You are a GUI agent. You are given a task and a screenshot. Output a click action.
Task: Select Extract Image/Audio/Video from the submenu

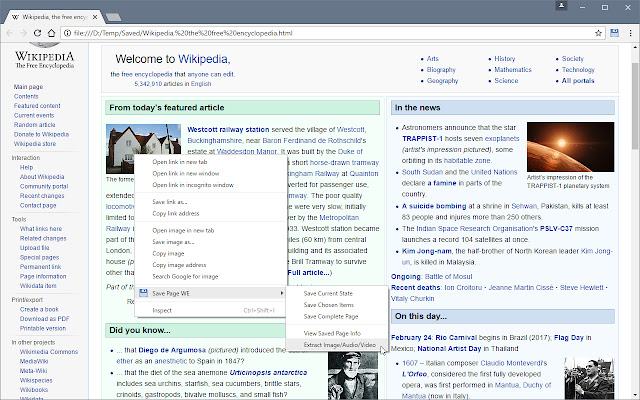click(340, 345)
